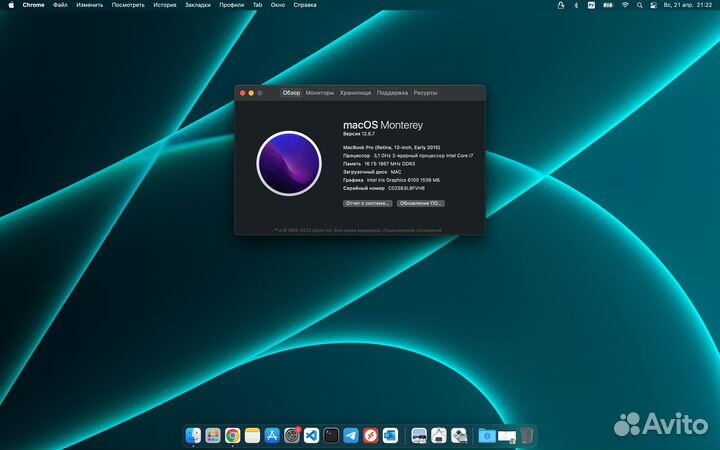Switch to the Поддержка tab
The height and width of the screenshot is (450, 720).
(x=392, y=93)
